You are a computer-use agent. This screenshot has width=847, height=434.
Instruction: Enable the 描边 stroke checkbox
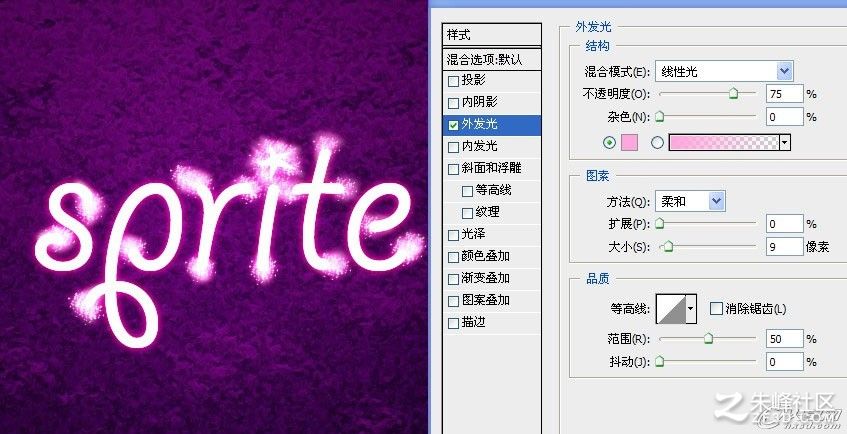pyautogui.click(x=453, y=324)
